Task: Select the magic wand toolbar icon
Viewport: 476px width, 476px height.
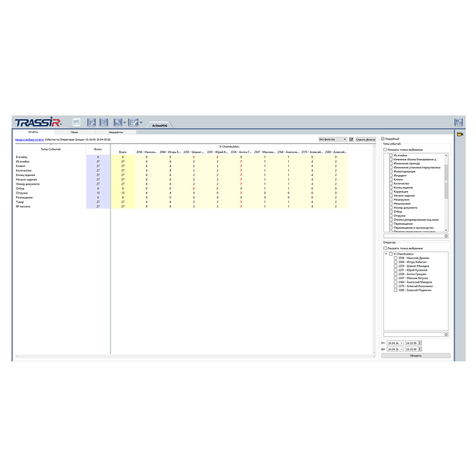Action: click(x=118, y=123)
